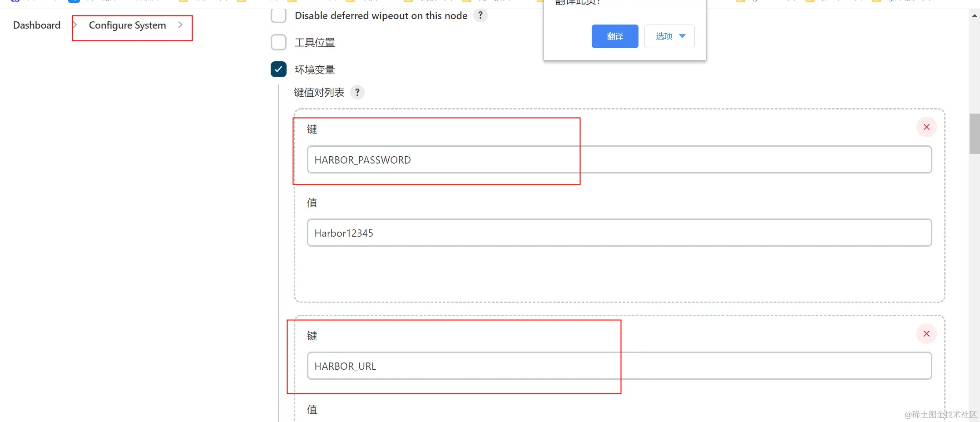This screenshot has width=980, height=422.
Task: Click the blue 翻译 button
Action: (x=615, y=36)
